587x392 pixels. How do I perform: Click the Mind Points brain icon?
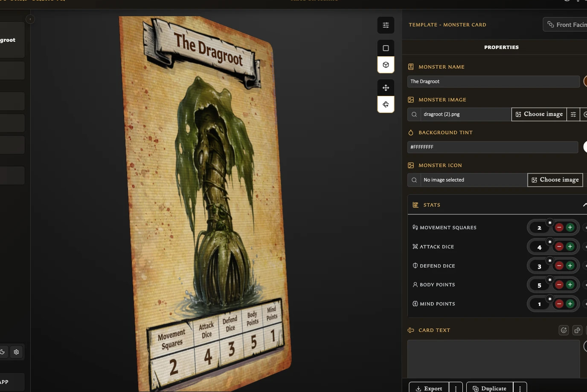tap(415, 304)
